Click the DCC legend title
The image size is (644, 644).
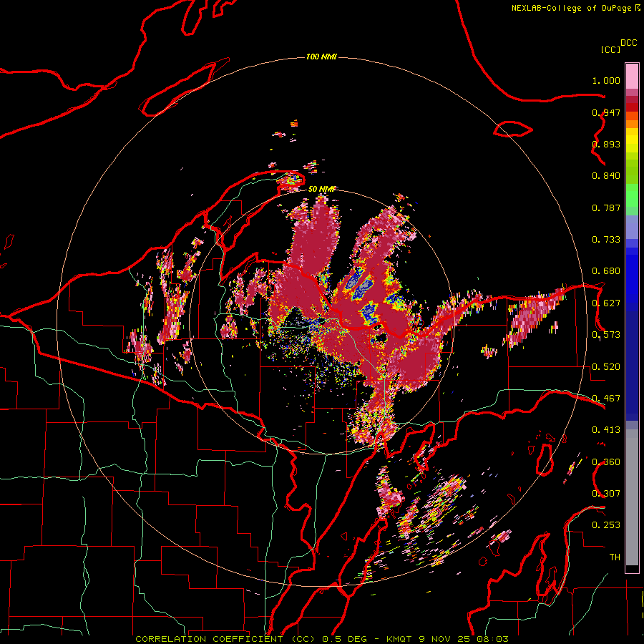point(628,43)
